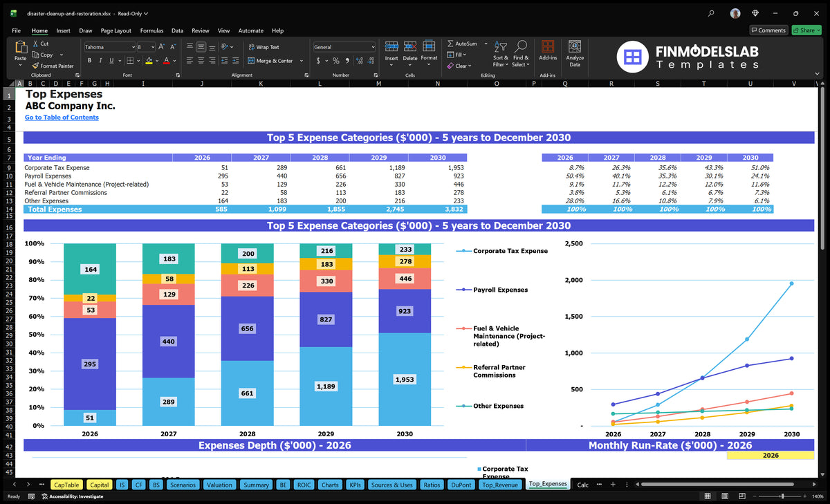This screenshot has width=830, height=504.
Task: Click the Paste clipboard icon
Action: click(20, 47)
